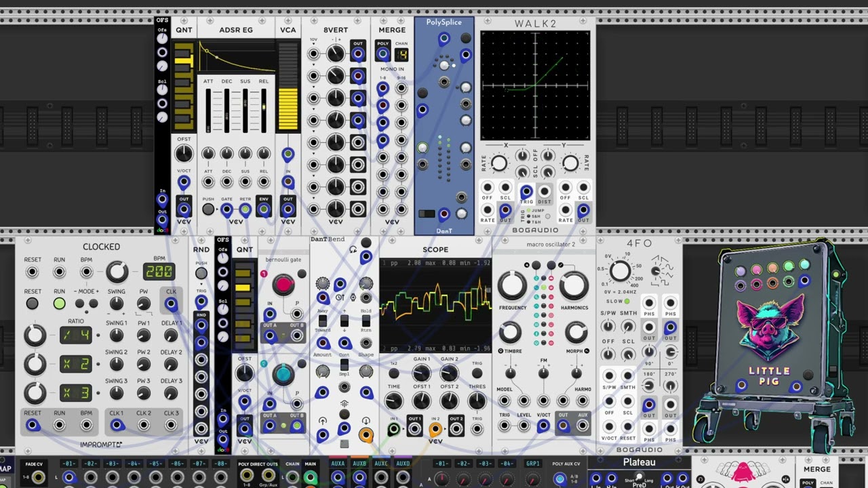The height and width of the screenshot is (488, 868).
Task: Click the MORPH knob on macro oscillator 2
Action: click(576, 333)
